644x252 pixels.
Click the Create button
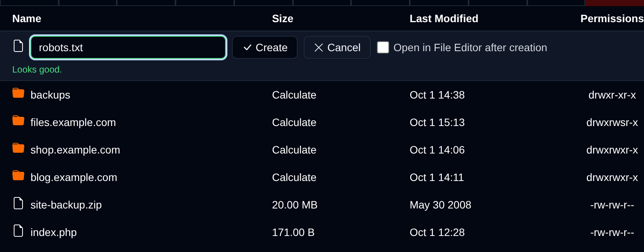point(265,47)
